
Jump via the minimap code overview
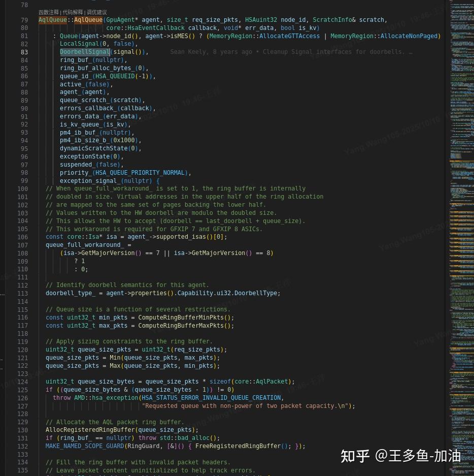461,238
